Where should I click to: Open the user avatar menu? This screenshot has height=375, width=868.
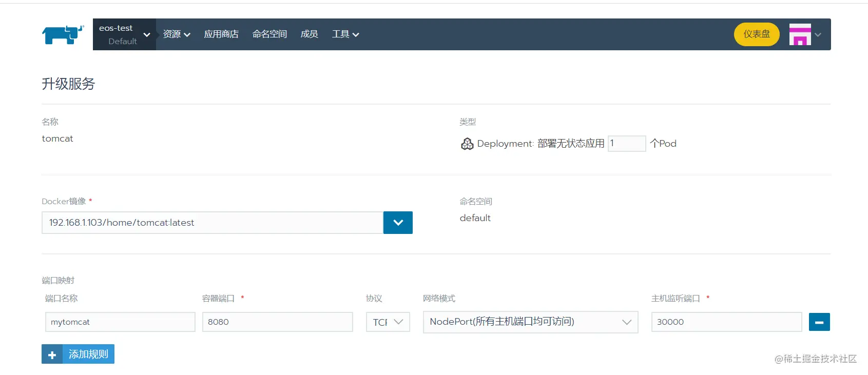pyautogui.click(x=805, y=34)
